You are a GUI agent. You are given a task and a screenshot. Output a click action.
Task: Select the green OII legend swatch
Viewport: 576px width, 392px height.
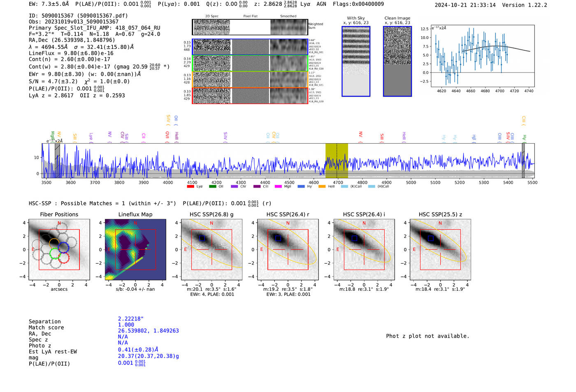click(212, 186)
